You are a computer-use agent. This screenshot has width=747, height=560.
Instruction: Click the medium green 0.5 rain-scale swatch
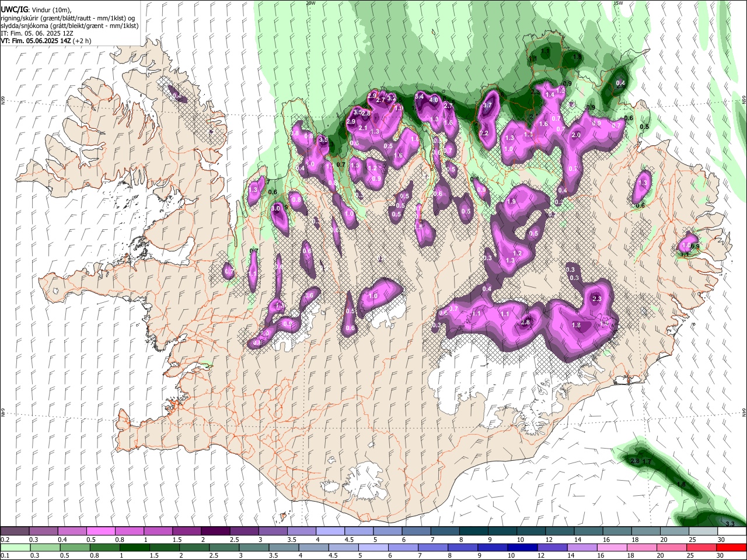click(74, 548)
